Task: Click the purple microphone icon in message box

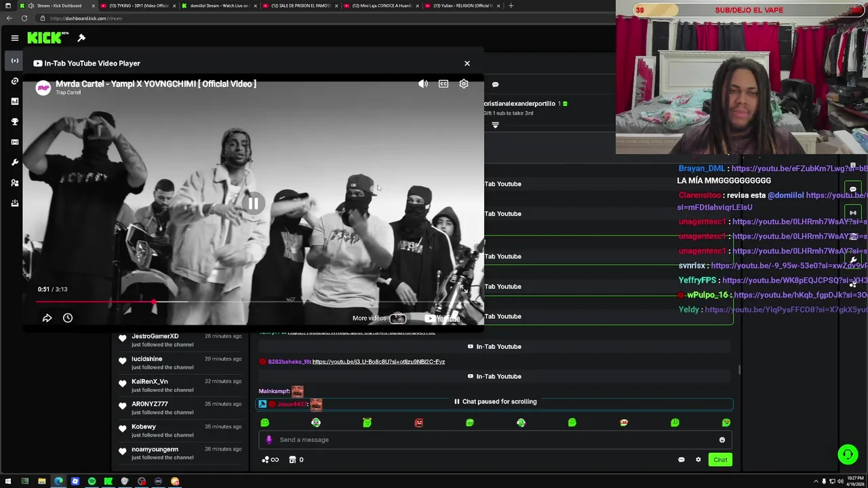Action: [269, 440]
